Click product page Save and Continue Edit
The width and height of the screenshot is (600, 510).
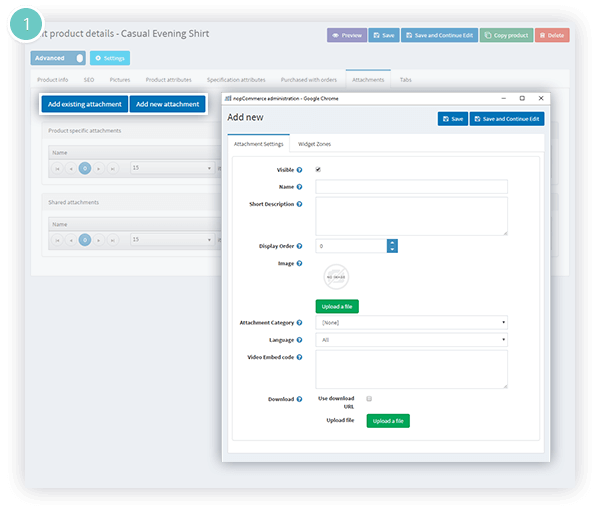coord(439,35)
